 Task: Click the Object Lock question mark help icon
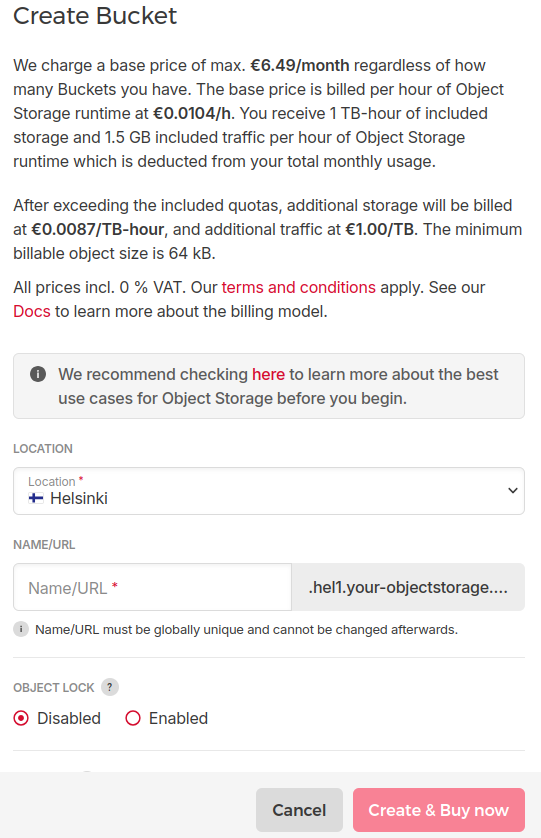110,687
